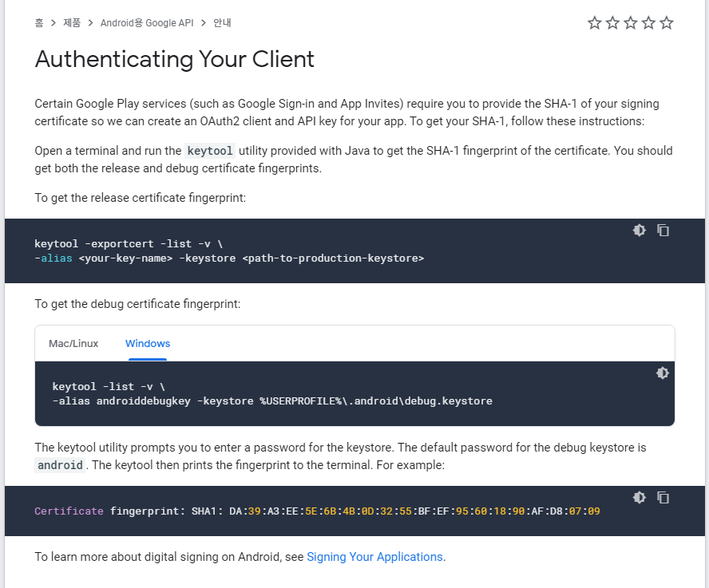Click the chevron after 홈 breadcrumb
The image size is (709, 588).
(53, 22)
